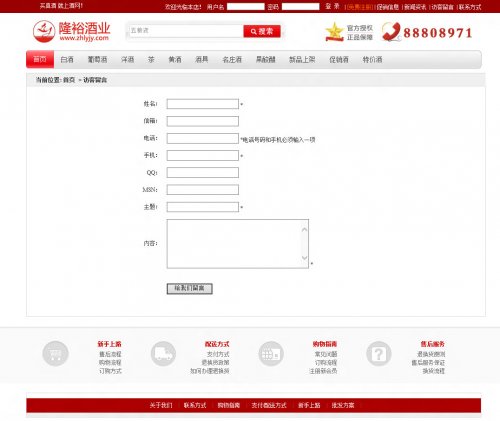The height and width of the screenshot is (421, 500).
Task: Open the 葡萄酒 navigation tab
Action: (97, 59)
